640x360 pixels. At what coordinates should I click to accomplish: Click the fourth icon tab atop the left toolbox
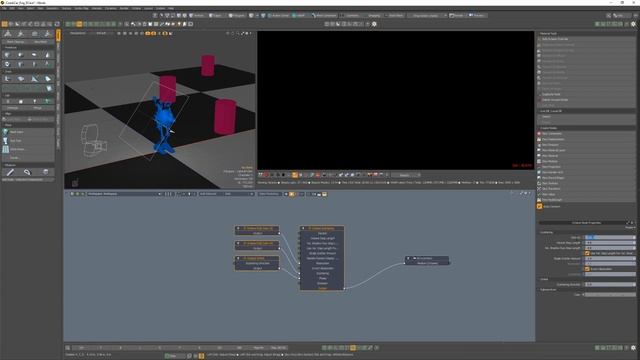pos(48,34)
